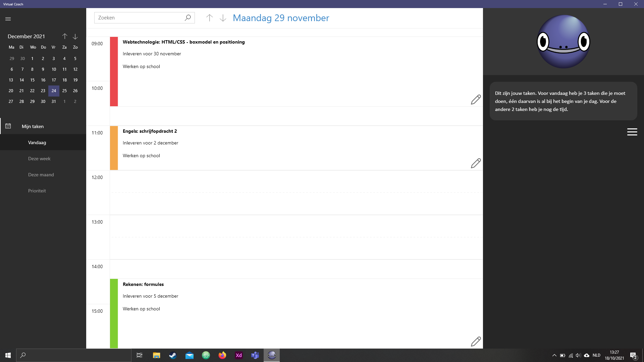Viewport: 644px width, 362px height.
Task: Open the notification center icon
Action: (633, 355)
